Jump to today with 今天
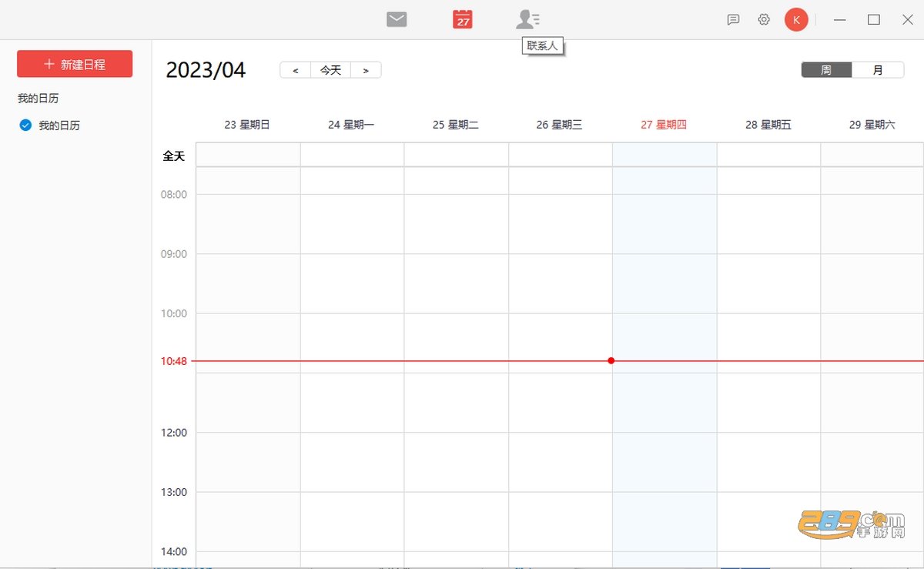924x569 pixels. tap(330, 70)
